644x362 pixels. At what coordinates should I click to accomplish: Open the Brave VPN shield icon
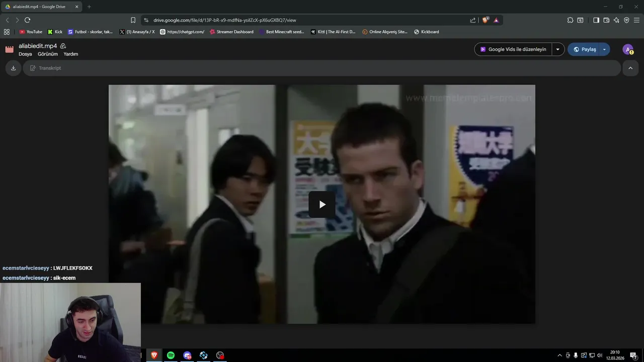(x=626, y=20)
